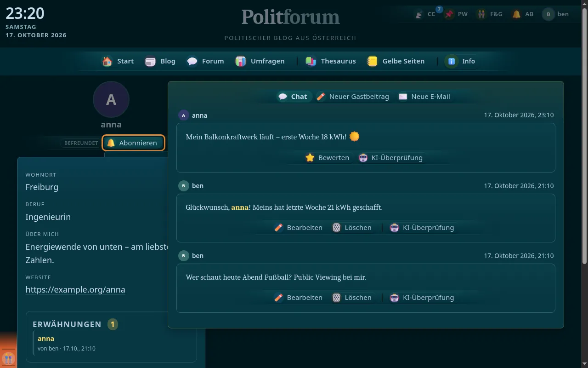
Task: Open Gelbe Seiten directory
Action: pyautogui.click(x=396, y=61)
